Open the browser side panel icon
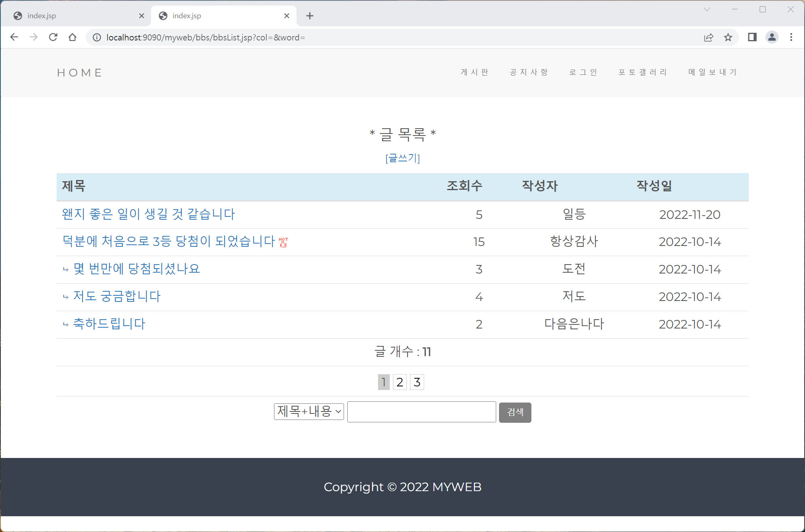This screenshot has height=532, width=805. [752, 37]
